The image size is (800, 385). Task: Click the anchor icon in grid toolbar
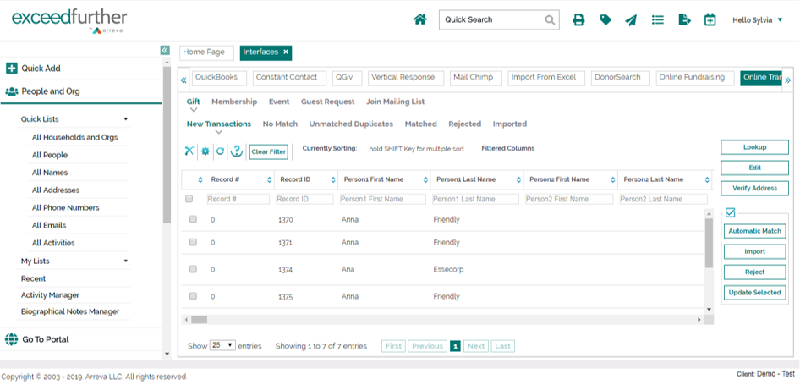[236, 151]
